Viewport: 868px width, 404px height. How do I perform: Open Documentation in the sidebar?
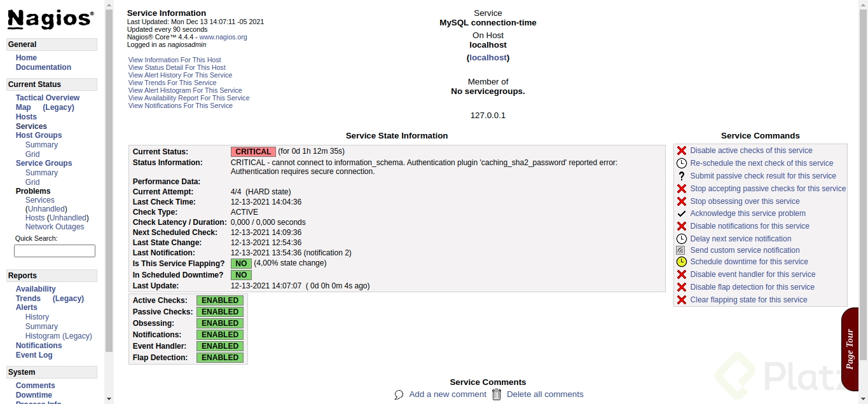pos(43,67)
